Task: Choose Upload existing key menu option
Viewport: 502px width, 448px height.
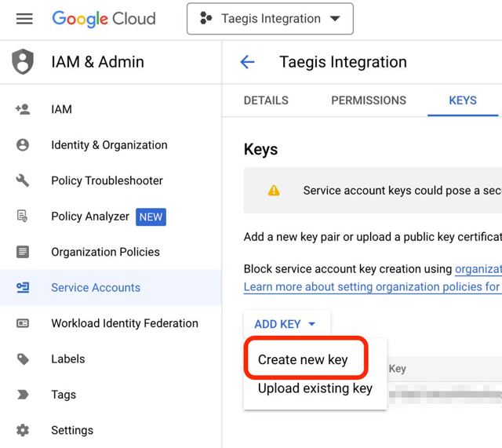Action: [315, 388]
